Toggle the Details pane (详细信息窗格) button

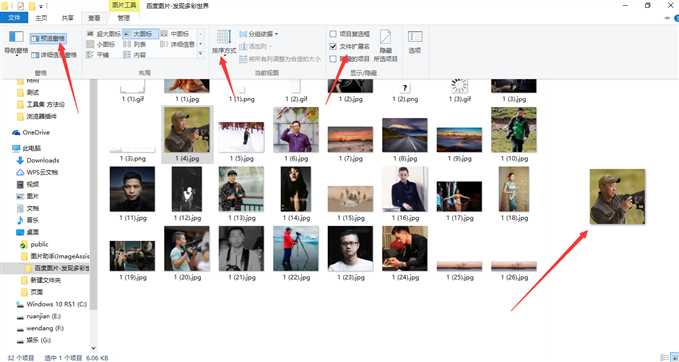point(54,55)
